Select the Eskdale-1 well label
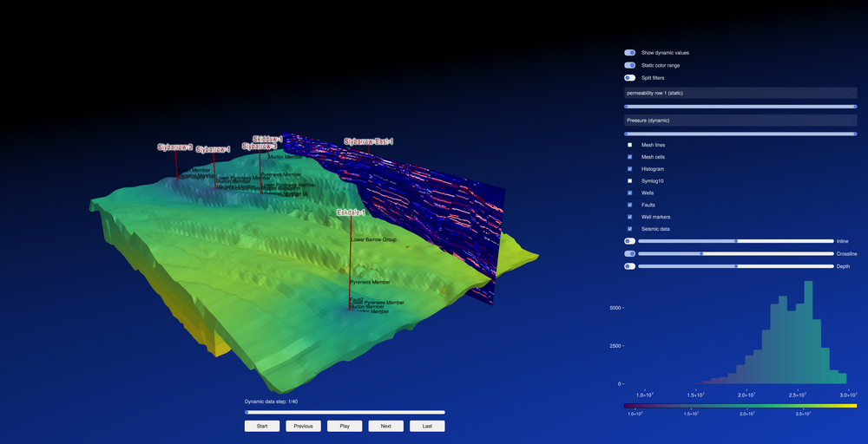This screenshot has height=444, width=868. tap(351, 212)
